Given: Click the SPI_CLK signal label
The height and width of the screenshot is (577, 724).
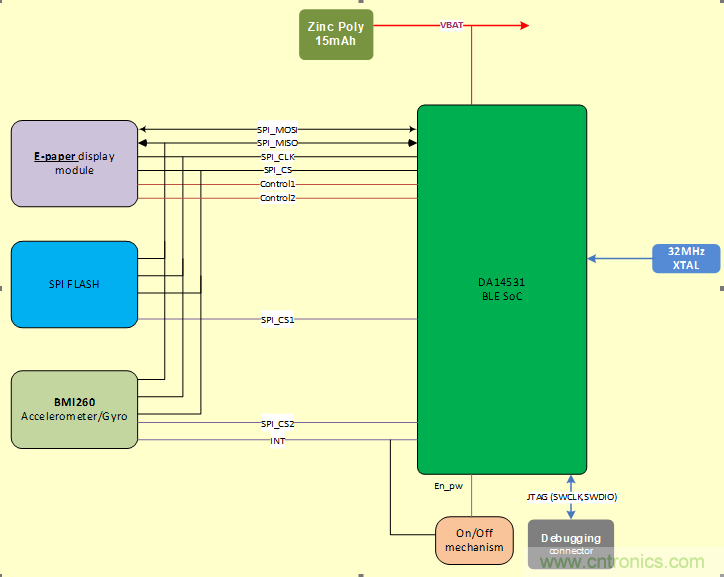Looking at the screenshot, I should point(277,157).
